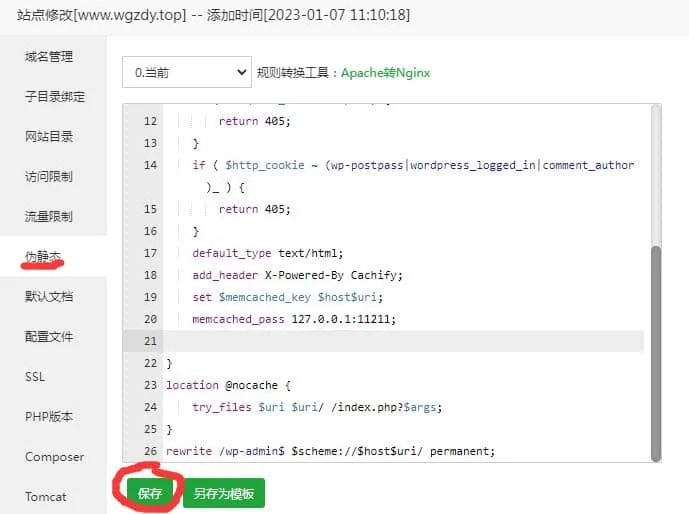Click the 另存为模板 button
Image resolution: width=689 pixels, height=514 pixels.
point(224,493)
